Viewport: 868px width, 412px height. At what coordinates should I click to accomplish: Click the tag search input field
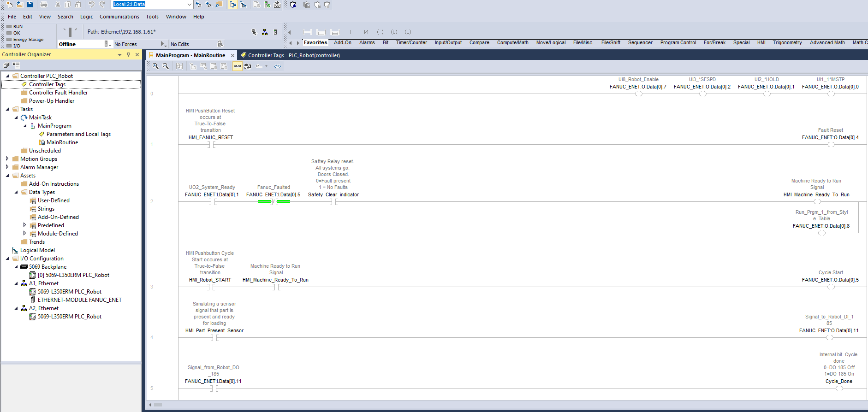click(149, 5)
